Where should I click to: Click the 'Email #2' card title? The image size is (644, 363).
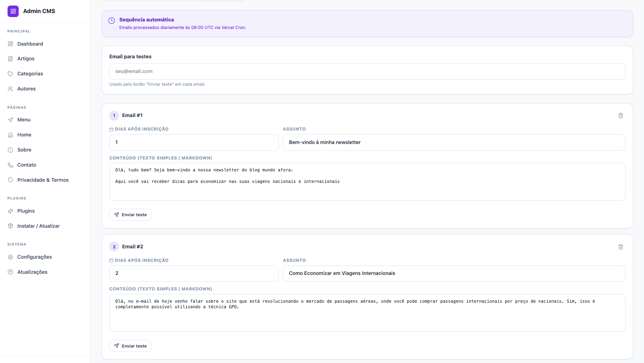pos(133,247)
